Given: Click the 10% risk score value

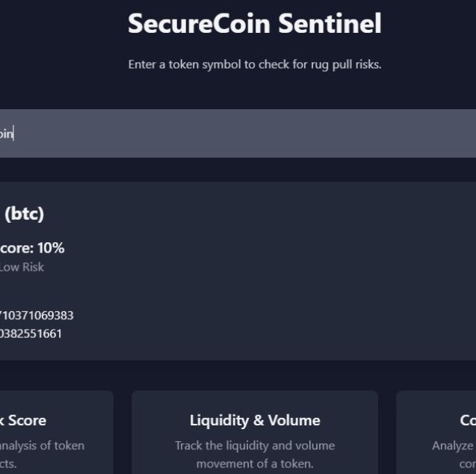Looking at the screenshot, I should coord(51,247).
